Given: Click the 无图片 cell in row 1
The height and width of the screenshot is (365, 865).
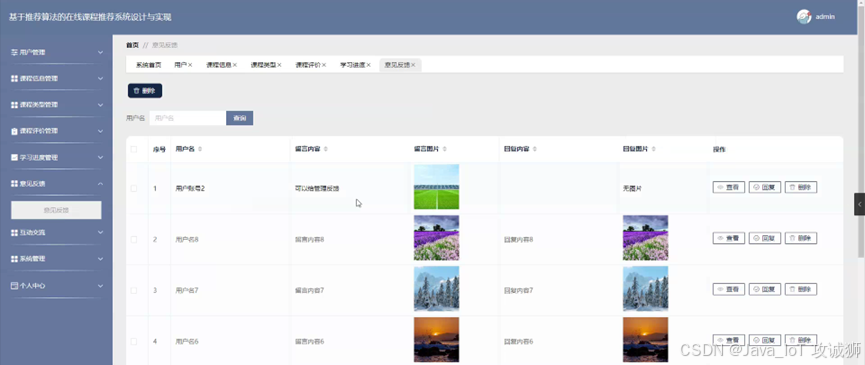Looking at the screenshot, I should tap(632, 189).
